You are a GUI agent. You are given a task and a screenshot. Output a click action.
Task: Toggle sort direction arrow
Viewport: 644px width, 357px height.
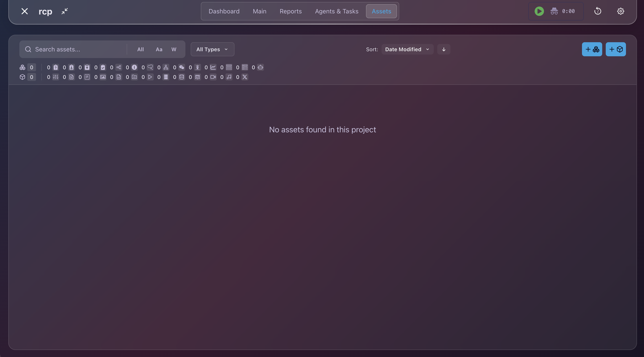click(x=443, y=49)
